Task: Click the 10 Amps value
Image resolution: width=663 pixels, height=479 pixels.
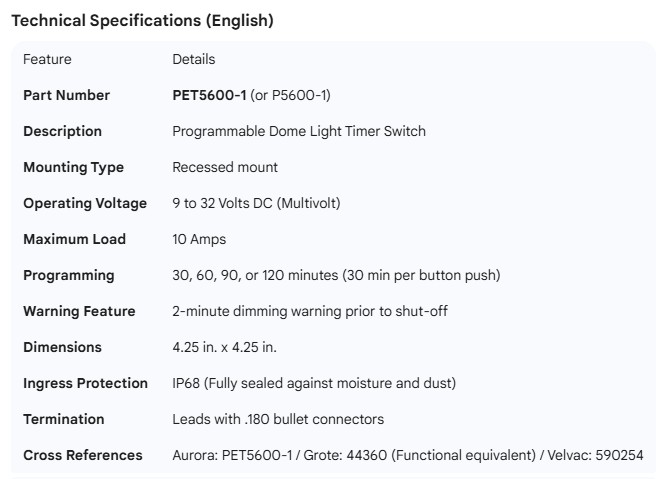Action: click(199, 239)
